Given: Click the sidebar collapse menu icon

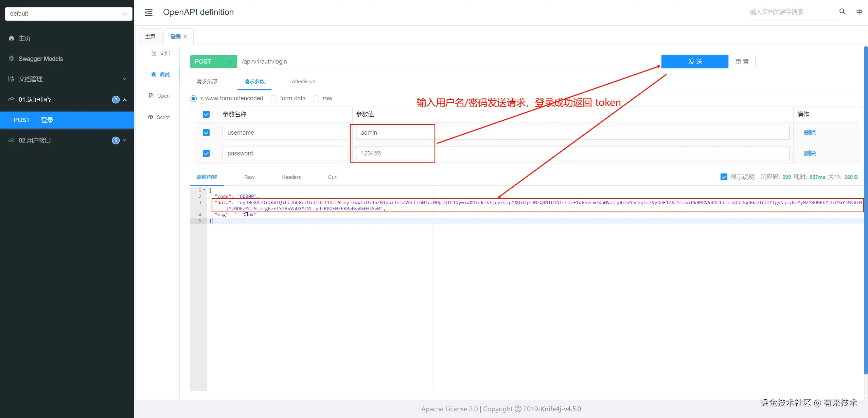Looking at the screenshot, I should point(148,13).
